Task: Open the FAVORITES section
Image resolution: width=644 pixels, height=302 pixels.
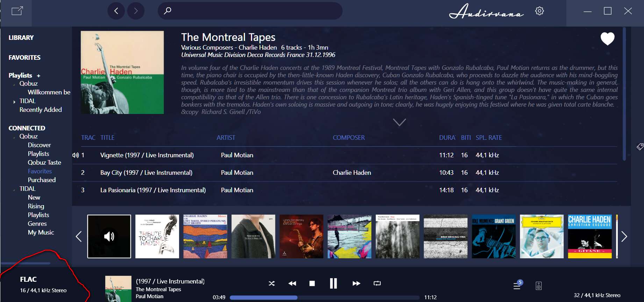Action: (x=24, y=57)
